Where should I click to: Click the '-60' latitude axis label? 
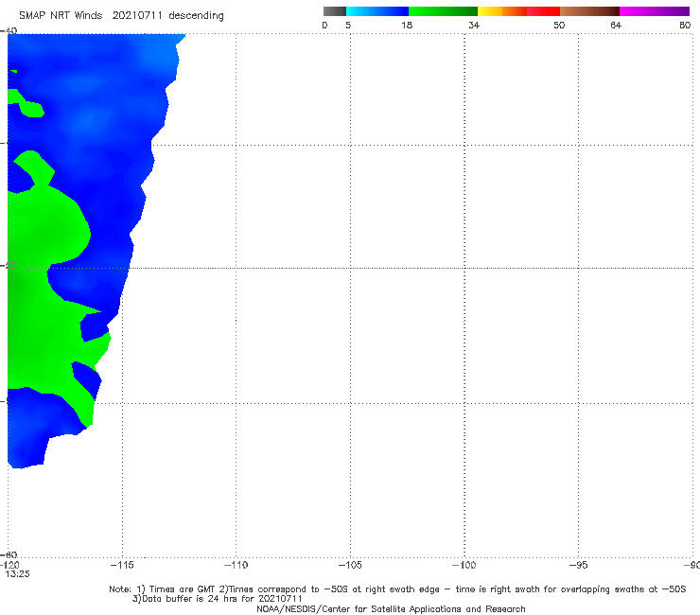pyautogui.click(x=9, y=554)
